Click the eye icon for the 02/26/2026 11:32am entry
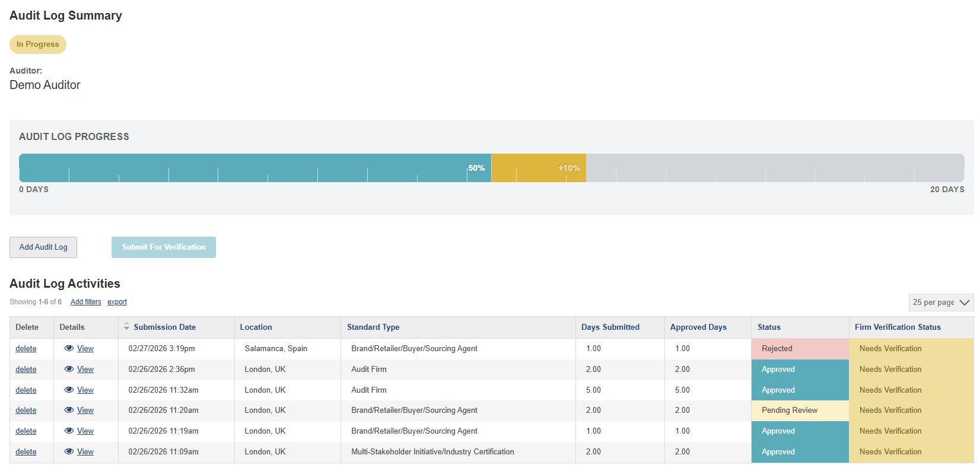The width and height of the screenshot is (980, 471). (69, 390)
